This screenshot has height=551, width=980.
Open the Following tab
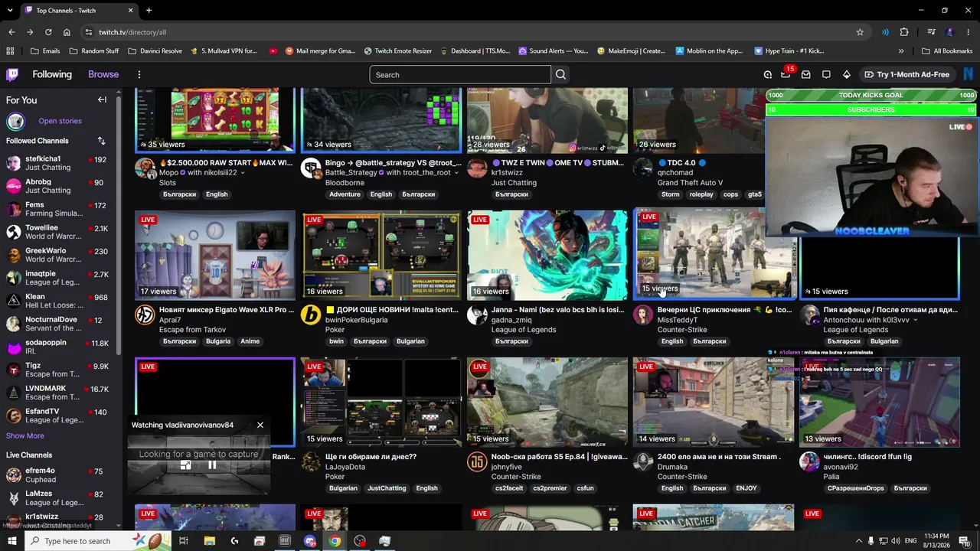52,74
